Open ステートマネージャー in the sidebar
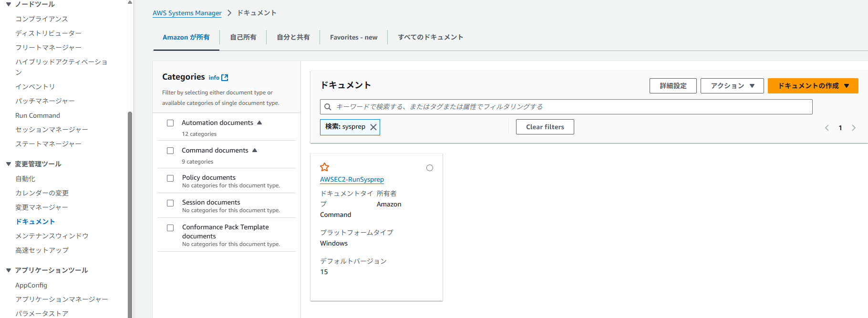868x318 pixels. pos(48,144)
